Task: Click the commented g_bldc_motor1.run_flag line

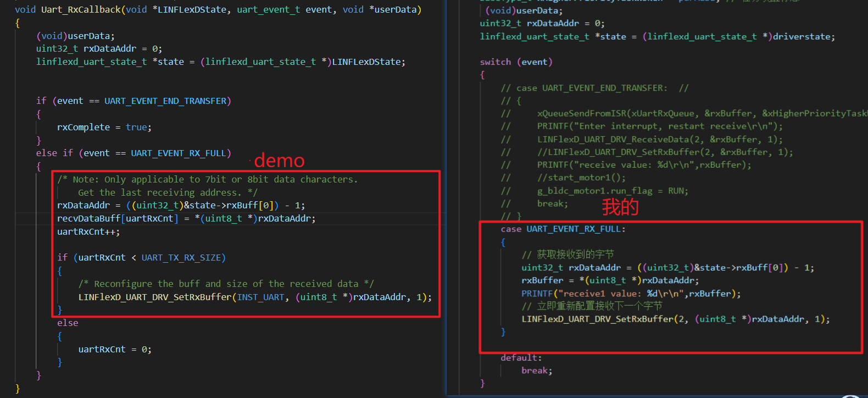Action: pyautogui.click(x=612, y=191)
